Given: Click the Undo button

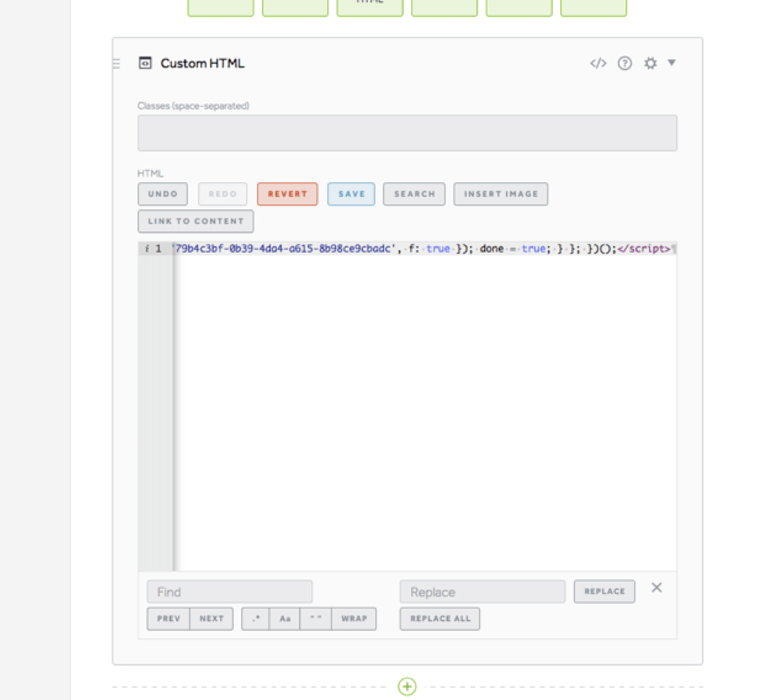Looking at the screenshot, I should click(x=163, y=194).
